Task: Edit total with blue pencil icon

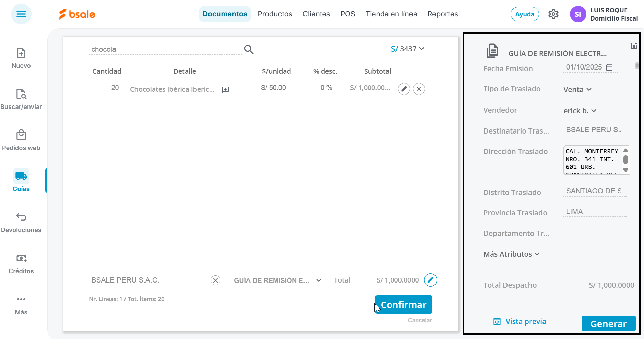Action: (430, 280)
